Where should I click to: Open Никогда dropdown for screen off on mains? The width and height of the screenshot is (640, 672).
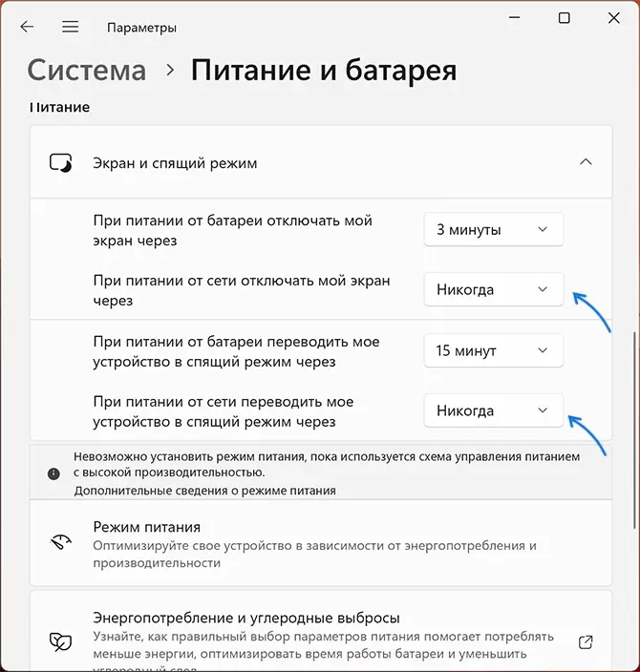pyautogui.click(x=493, y=290)
